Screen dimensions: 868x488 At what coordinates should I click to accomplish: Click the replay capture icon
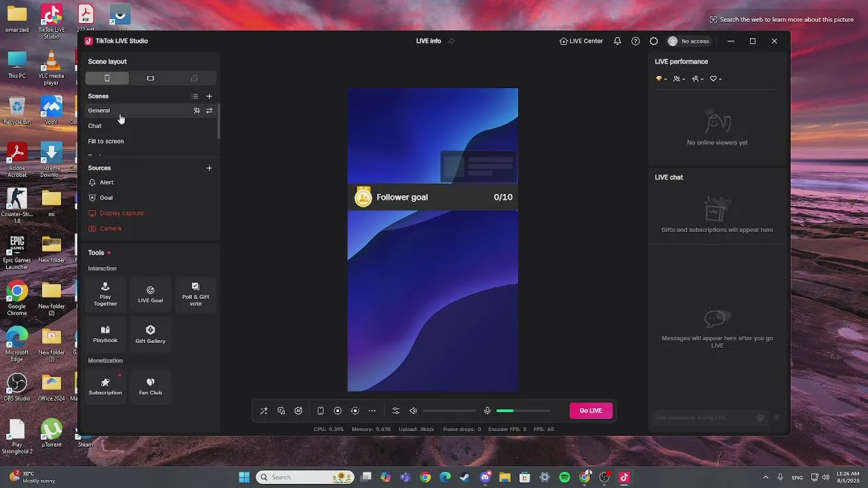(355, 411)
